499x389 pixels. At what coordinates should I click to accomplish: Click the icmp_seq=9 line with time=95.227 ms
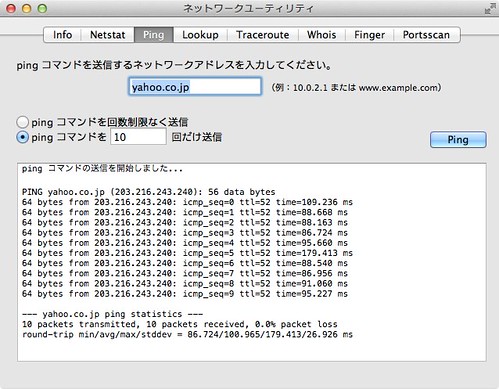tap(185, 294)
